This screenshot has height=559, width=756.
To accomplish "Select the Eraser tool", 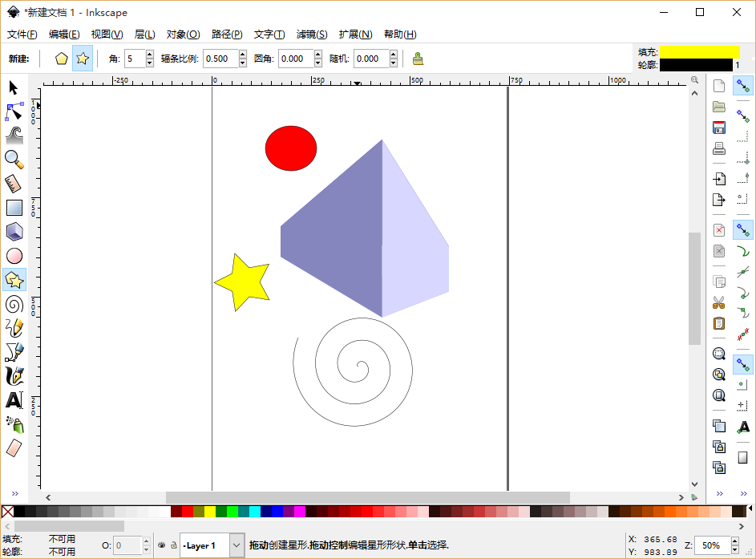I will [14, 448].
